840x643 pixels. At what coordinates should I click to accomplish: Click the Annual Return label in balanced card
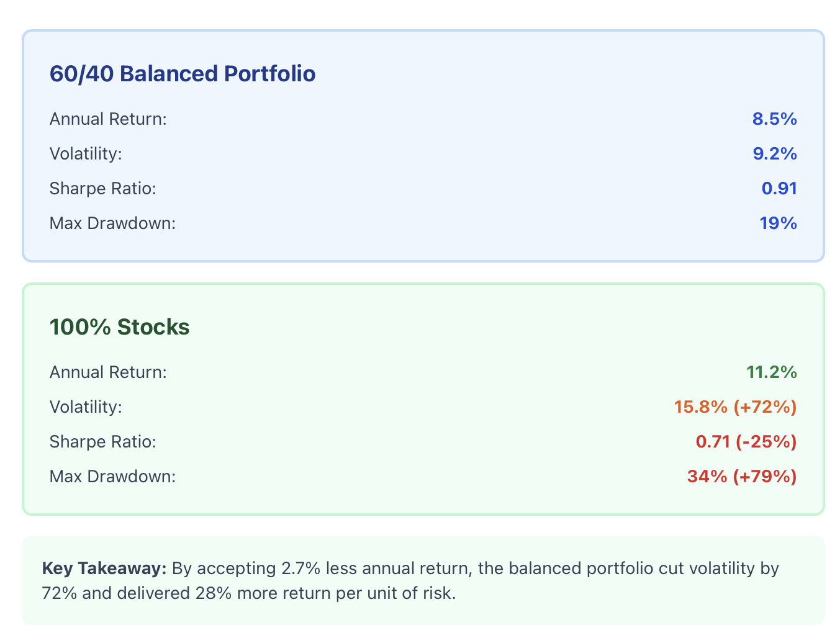click(x=108, y=119)
